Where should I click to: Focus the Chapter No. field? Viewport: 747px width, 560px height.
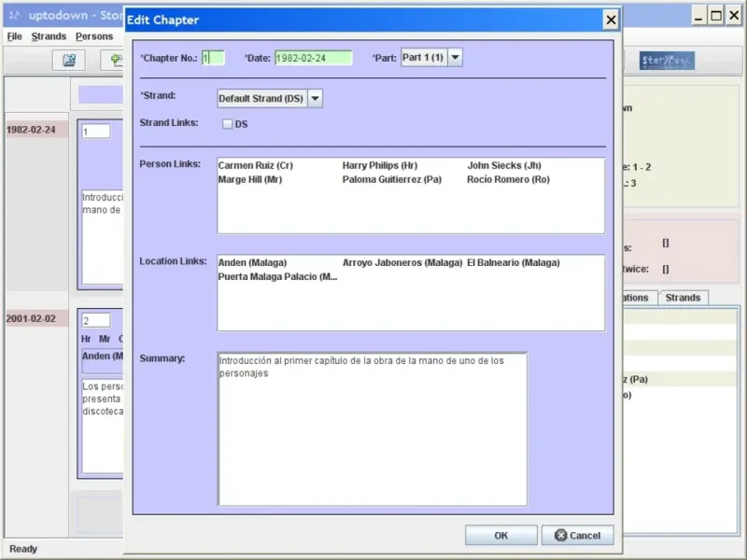[213, 58]
